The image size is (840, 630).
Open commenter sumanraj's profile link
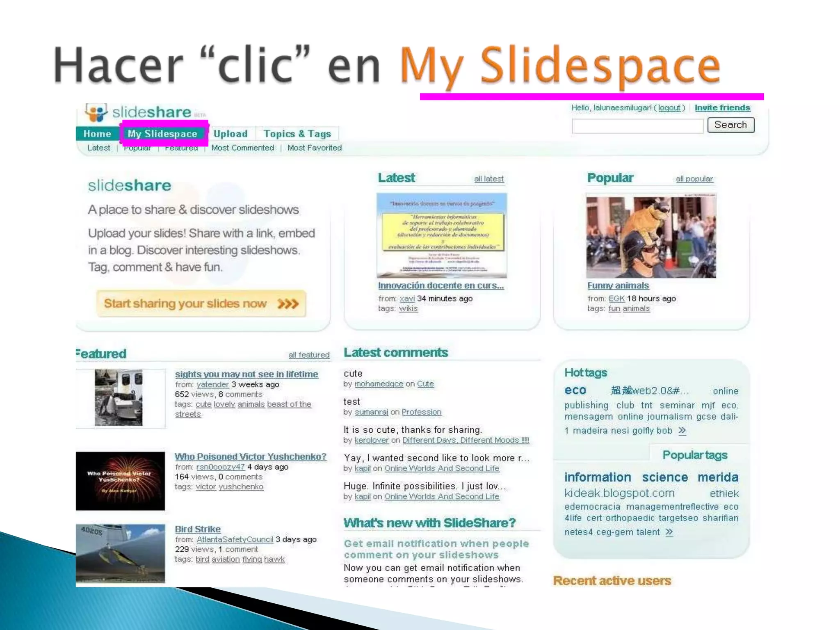pos(371,412)
